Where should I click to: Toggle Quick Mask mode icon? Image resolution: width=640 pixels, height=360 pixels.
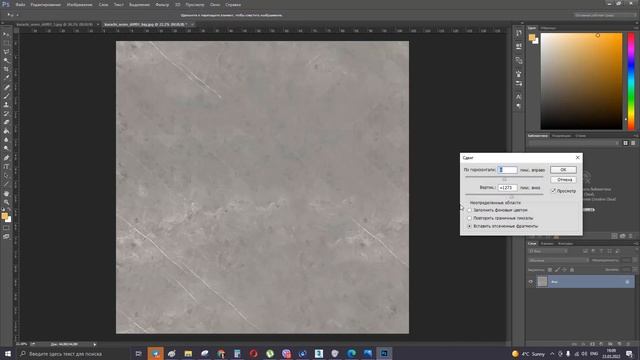(x=6, y=228)
